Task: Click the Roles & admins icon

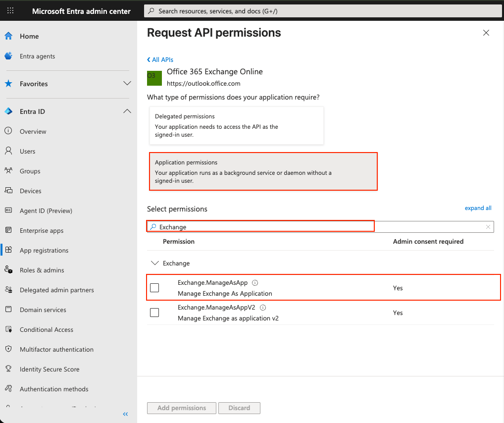Action: 9,270
